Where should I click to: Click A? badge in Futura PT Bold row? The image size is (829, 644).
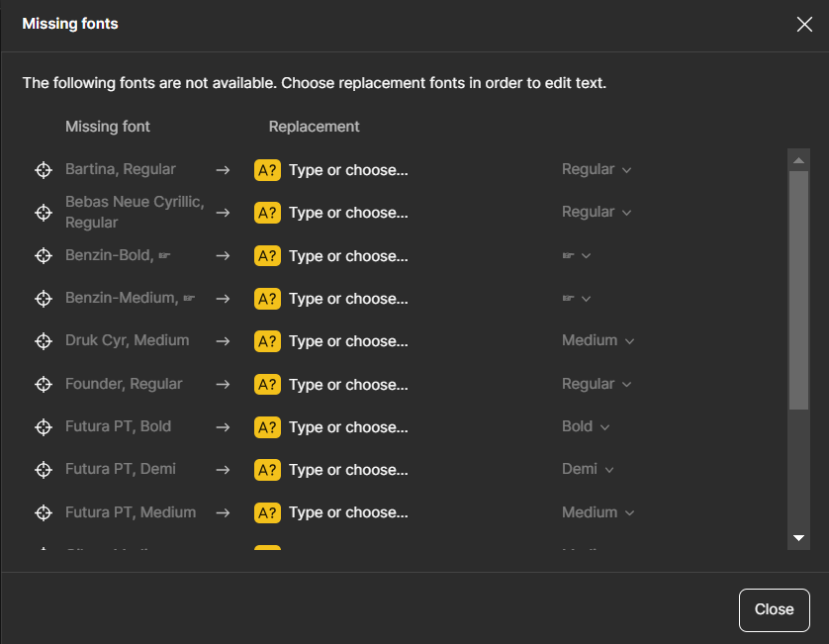[267, 427]
